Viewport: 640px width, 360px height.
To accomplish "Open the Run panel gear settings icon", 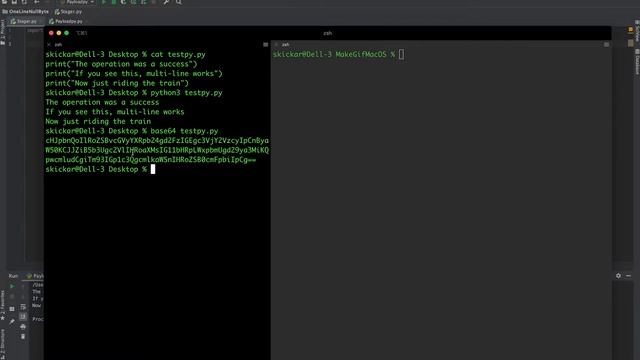I will point(618,276).
